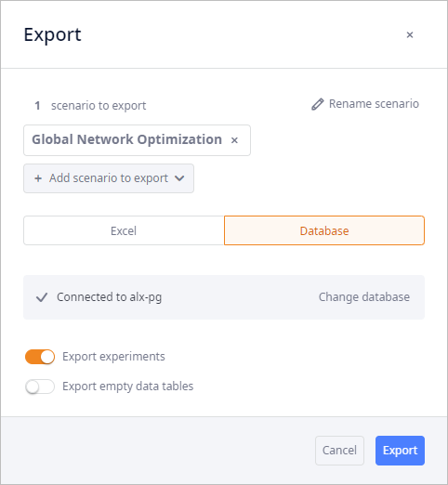Click the Rename scenario text link
448x485 pixels.
374,104
